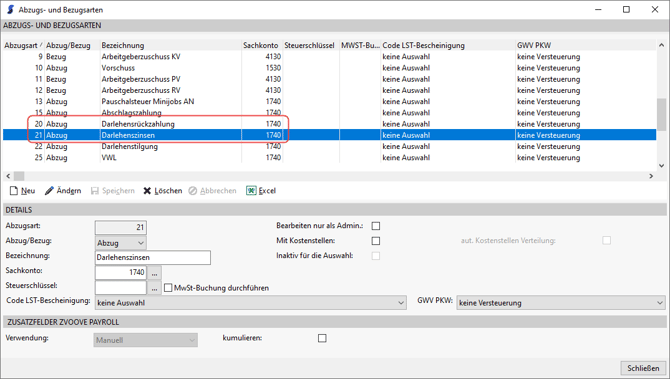Toggle Mit Kostenstellen checkbox
Viewport: 670px width, 379px height.
click(x=376, y=241)
